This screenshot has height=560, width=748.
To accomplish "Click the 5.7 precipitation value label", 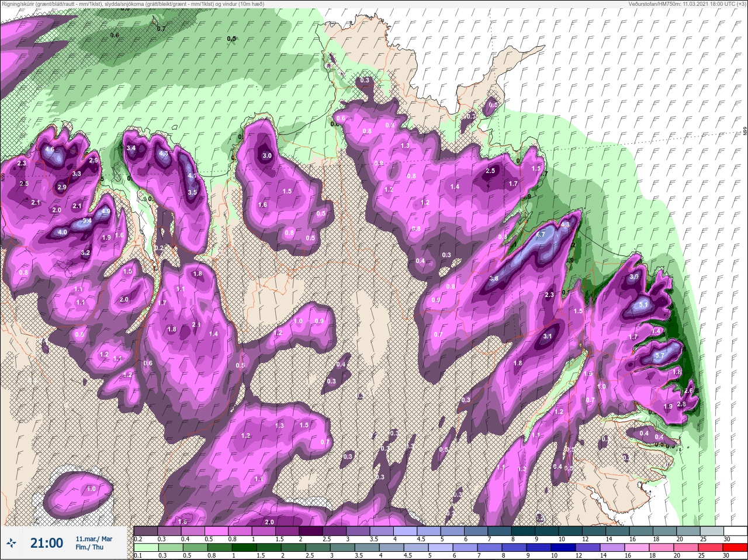I will click(x=660, y=355).
